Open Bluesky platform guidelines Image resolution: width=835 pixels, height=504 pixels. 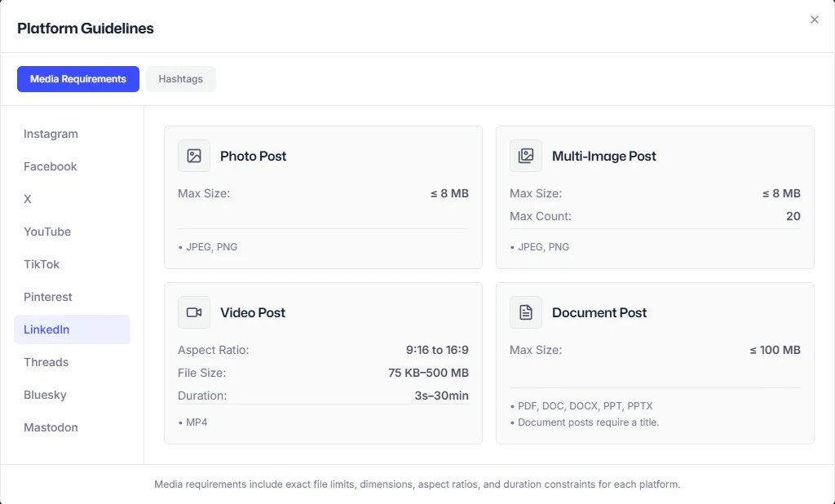pyautogui.click(x=73, y=395)
